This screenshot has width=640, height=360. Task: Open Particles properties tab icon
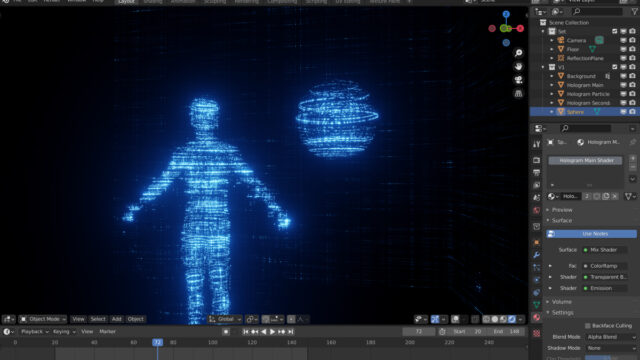point(536,268)
